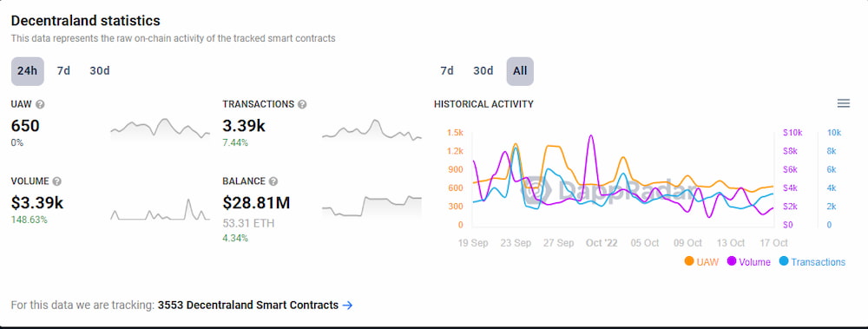Click the orange UAW legend dot
The width and height of the screenshot is (868, 329).
689,261
